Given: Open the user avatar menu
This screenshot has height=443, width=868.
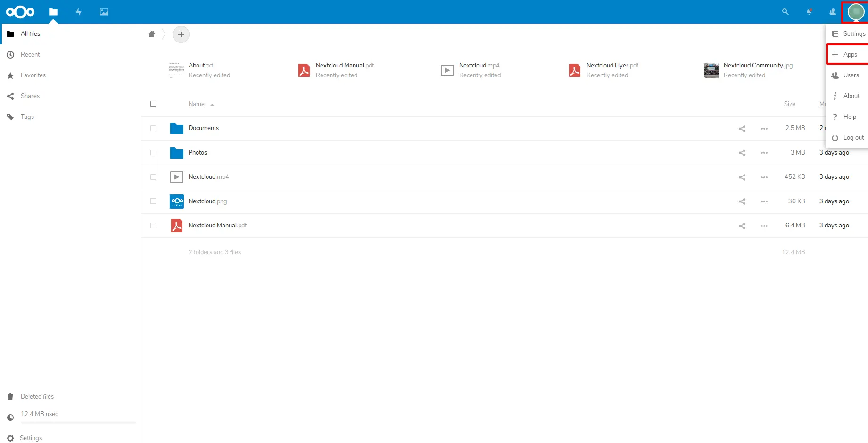Looking at the screenshot, I should pyautogui.click(x=856, y=12).
